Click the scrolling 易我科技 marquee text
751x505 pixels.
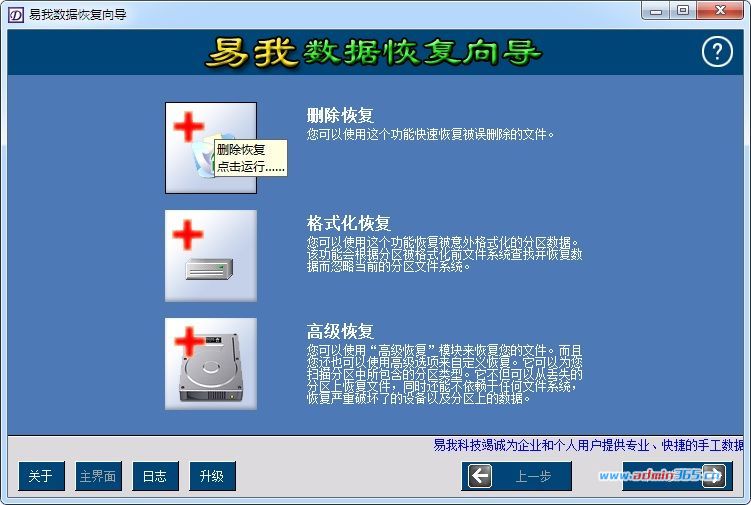[588, 446]
